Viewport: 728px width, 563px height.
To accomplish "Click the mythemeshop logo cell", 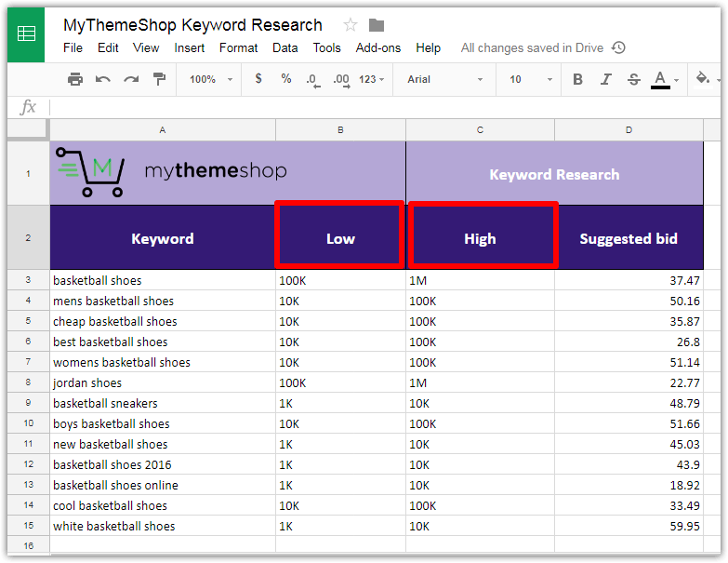I will (228, 173).
